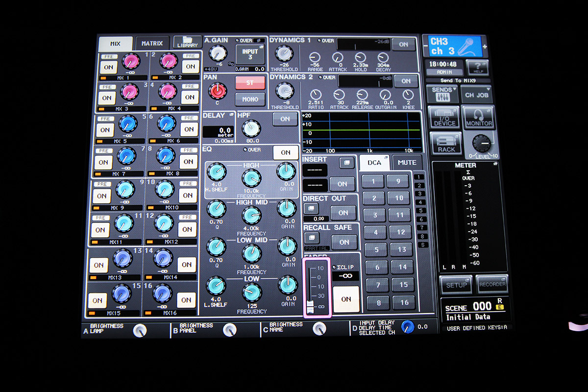Viewport: 588px width, 392px height.
Task: Open the RECALL SAFE popup icon
Action: pyautogui.click(x=312, y=238)
